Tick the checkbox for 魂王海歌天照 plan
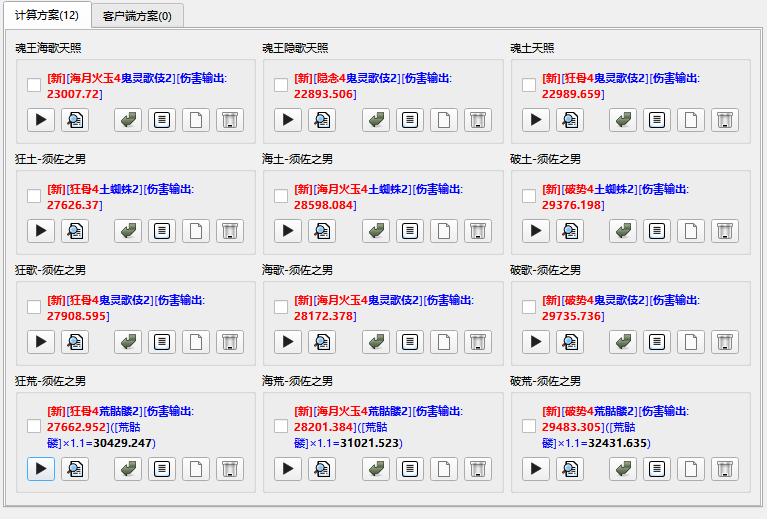Screen dimensions: 767x519 tap(34, 85)
